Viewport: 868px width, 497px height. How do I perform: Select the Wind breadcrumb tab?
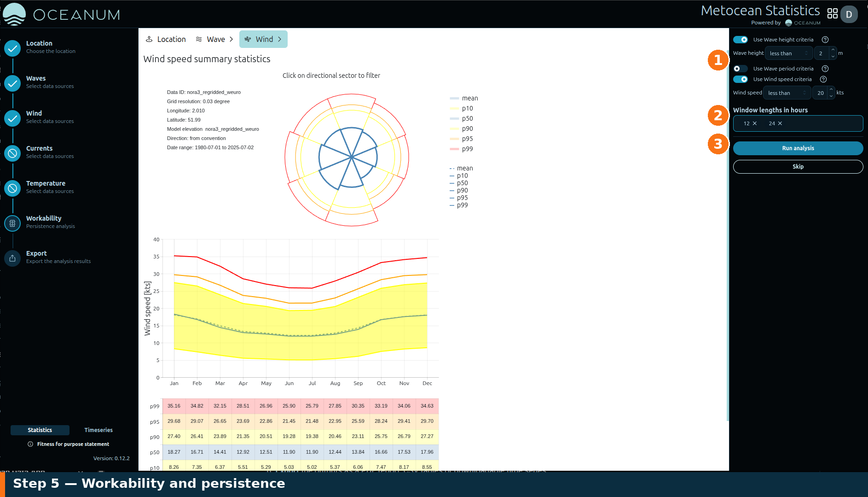click(263, 39)
